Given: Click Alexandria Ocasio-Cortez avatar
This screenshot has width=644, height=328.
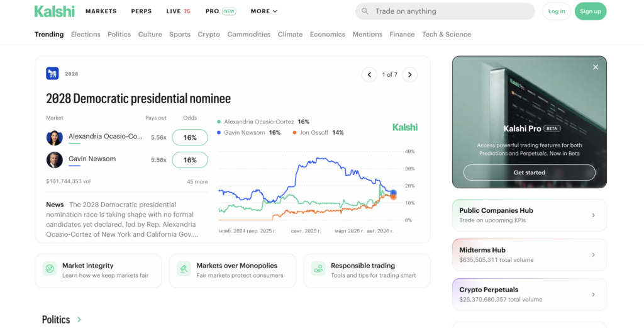Looking at the screenshot, I should click(54, 137).
